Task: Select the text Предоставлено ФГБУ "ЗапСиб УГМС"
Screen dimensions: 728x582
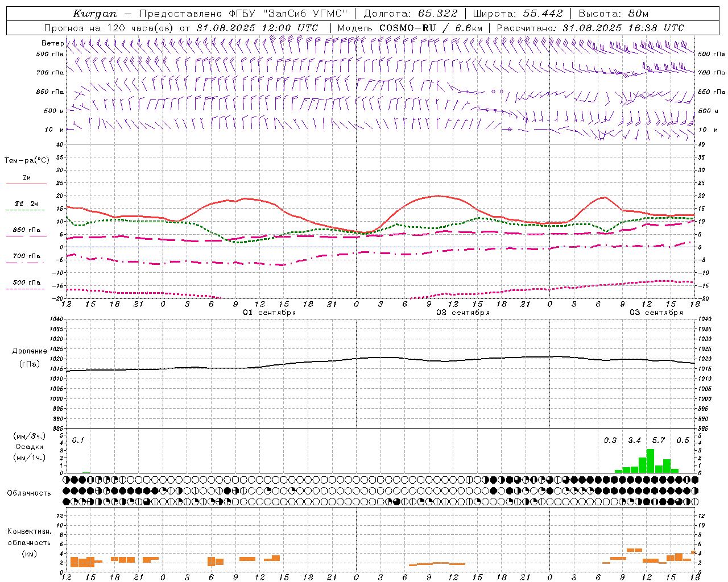Action: coord(243,14)
